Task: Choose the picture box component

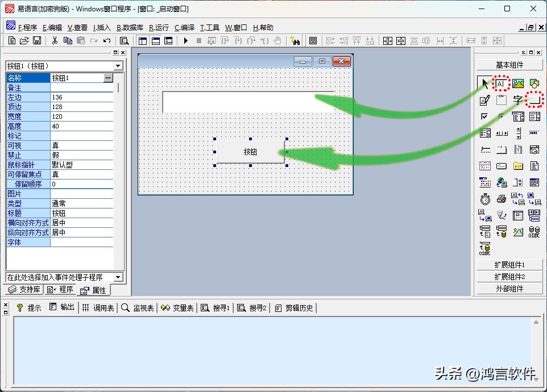Action: (517, 84)
